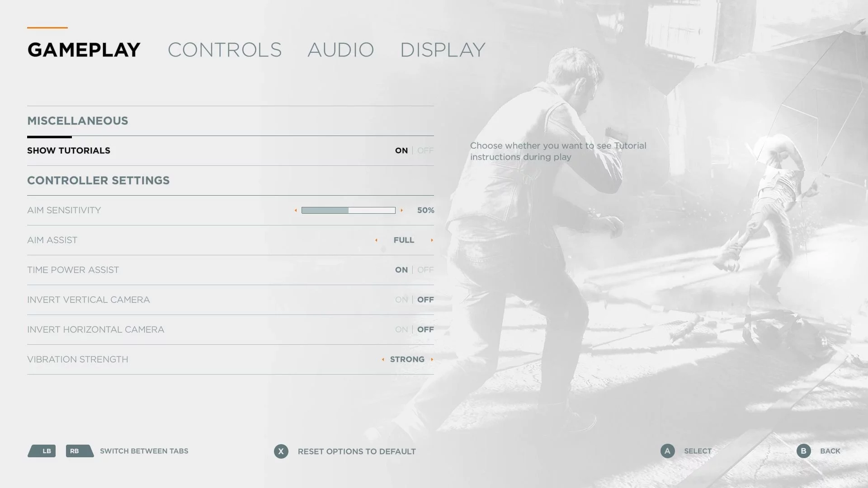Click the RB shoulder button icon

point(80,451)
